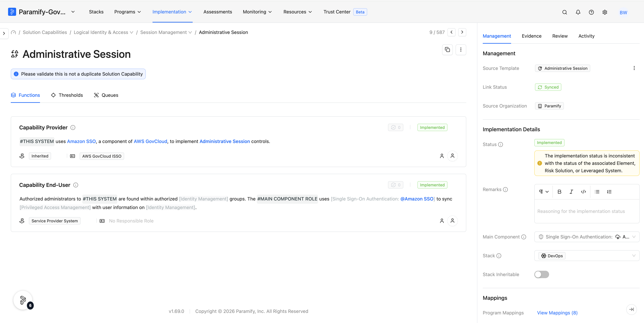Open paragraph style dropdown in Remarks
Image resolution: width=644 pixels, height=323 pixels.
pyautogui.click(x=544, y=192)
